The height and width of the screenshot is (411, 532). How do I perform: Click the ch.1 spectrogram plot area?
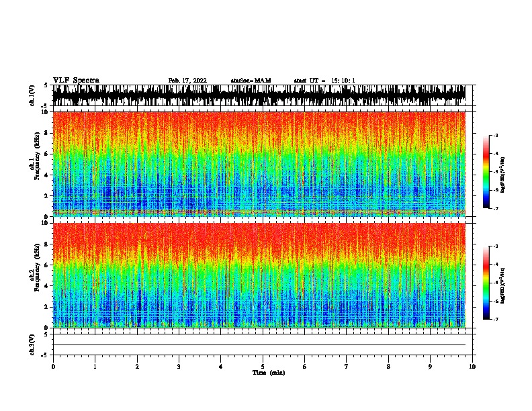click(x=259, y=164)
